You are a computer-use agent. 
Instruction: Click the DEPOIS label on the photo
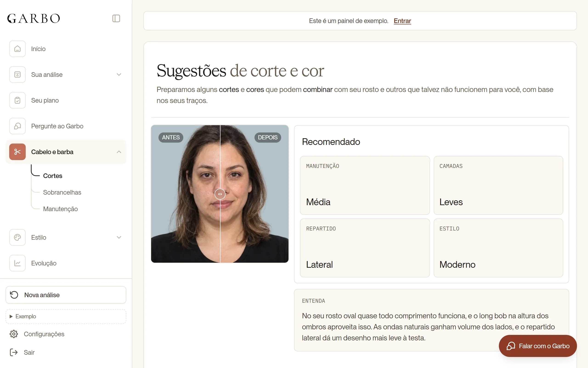tap(268, 137)
